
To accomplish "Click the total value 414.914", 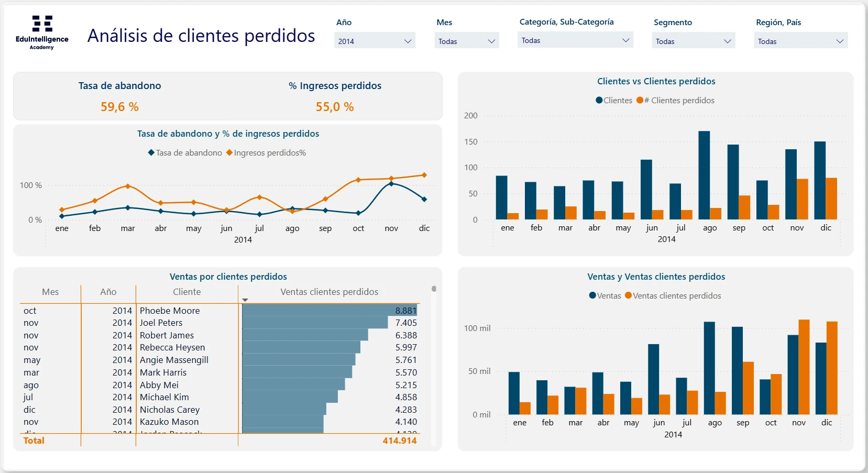I will [399, 441].
